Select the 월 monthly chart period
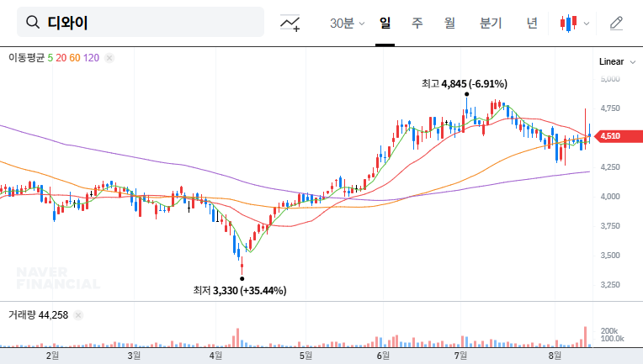 [x=449, y=24]
